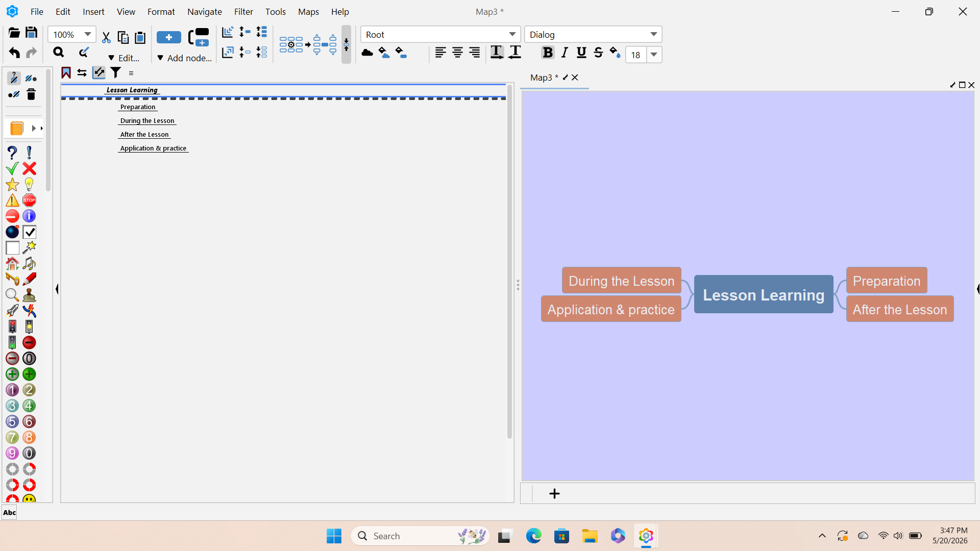The height and width of the screenshot is (551, 980).
Task: Open the font size 18 dropdown arrow
Action: click(654, 55)
